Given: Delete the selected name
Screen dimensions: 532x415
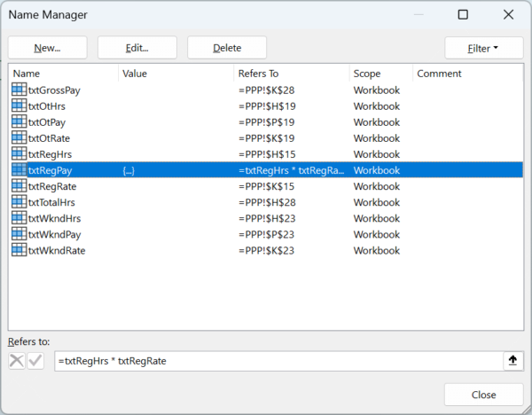Looking at the screenshot, I should (x=227, y=48).
